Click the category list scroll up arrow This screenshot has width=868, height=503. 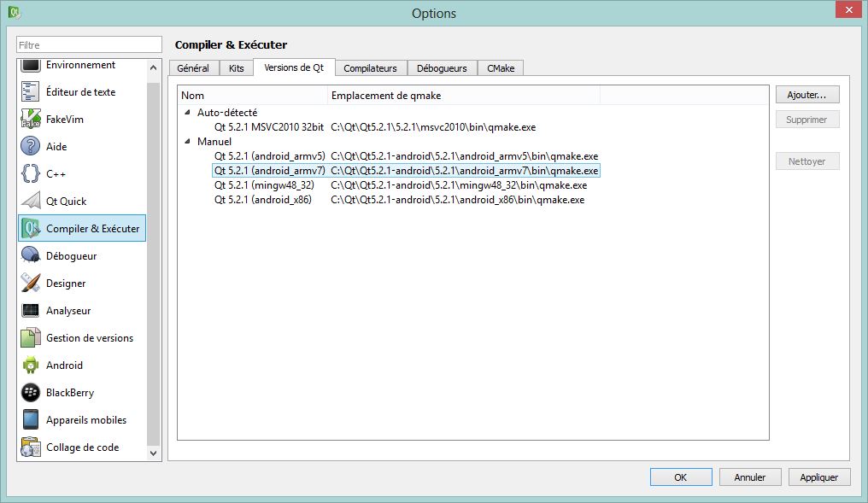[x=153, y=67]
